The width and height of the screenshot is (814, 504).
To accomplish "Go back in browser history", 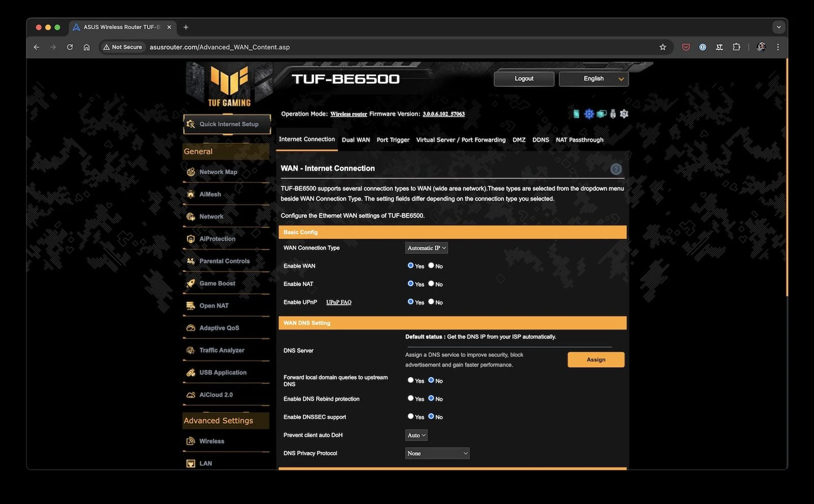I will 36,47.
